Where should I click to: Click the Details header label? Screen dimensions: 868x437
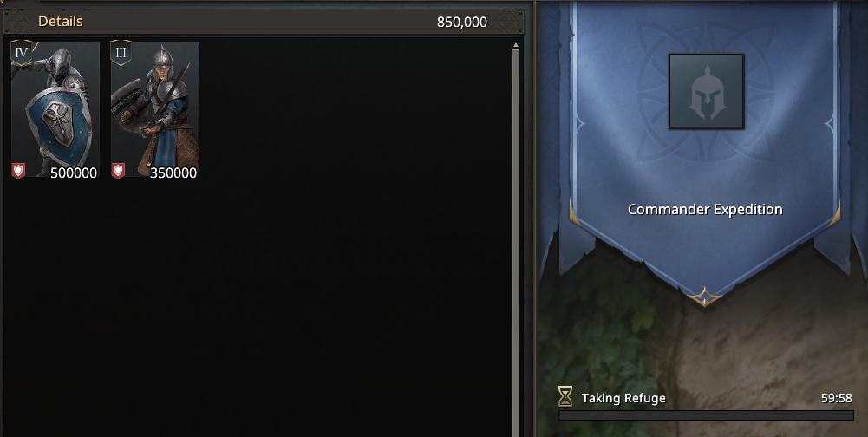tap(61, 22)
